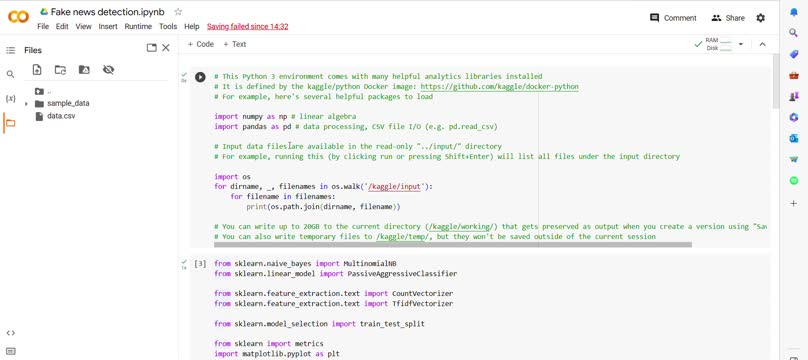808x360 pixels.
Task: Mount Google Drive from Files panel
Action: tap(84, 70)
